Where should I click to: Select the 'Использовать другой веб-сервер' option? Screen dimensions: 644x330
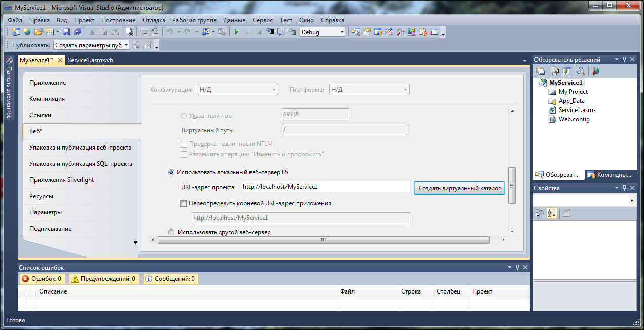click(171, 232)
